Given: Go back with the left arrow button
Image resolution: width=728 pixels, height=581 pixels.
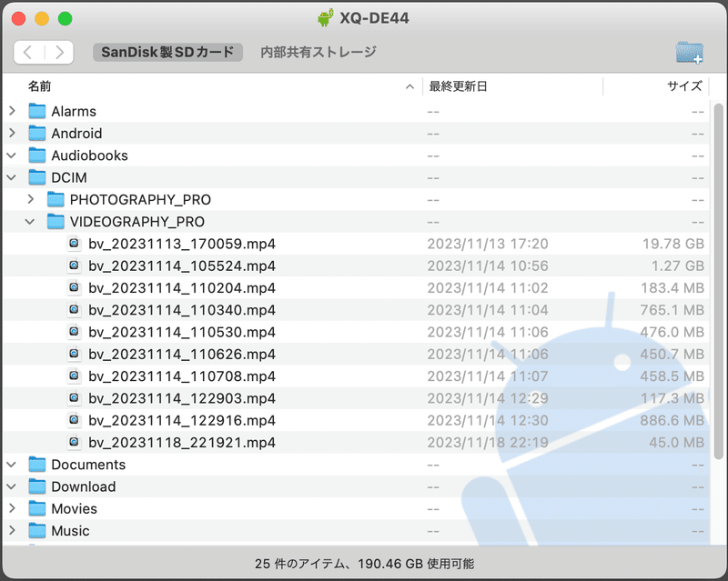Looking at the screenshot, I should pos(28,52).
